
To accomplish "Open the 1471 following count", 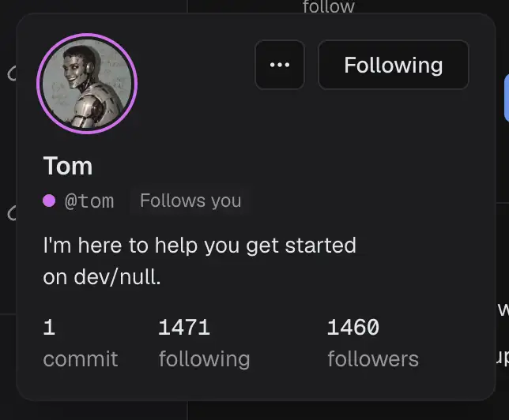I will coord(184,327).
